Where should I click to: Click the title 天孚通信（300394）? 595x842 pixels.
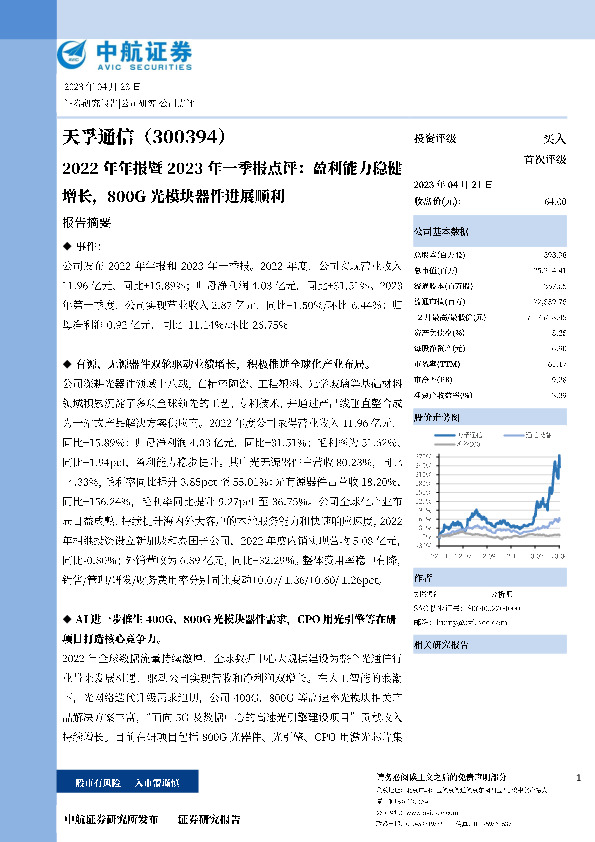pos(143,137)
